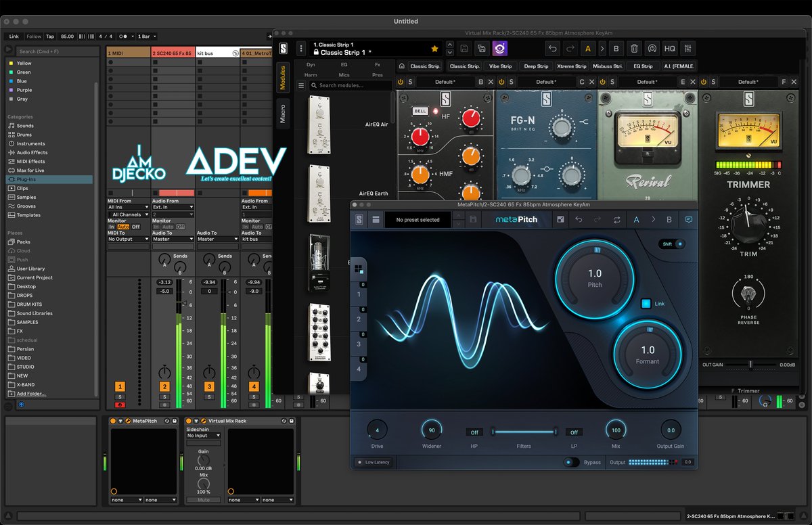
Task: Open mixer settings icon in Virtual Mix Rack
Action: click(x=688, y=49)
